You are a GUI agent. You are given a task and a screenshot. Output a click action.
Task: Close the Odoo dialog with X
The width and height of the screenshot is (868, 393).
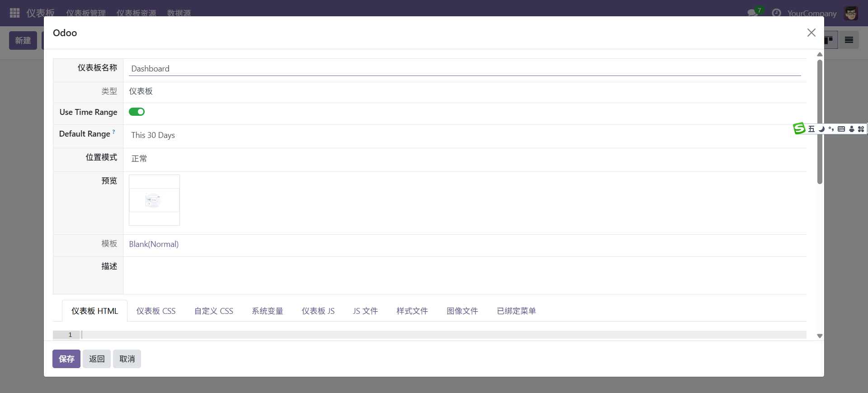point(811,33)
